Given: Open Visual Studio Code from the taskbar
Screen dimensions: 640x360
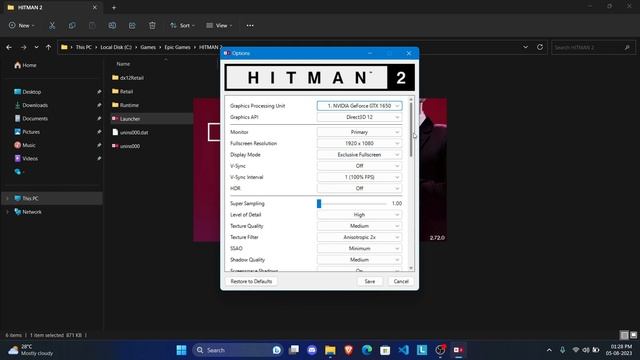Looking at the screenshot, I should 403,350.
